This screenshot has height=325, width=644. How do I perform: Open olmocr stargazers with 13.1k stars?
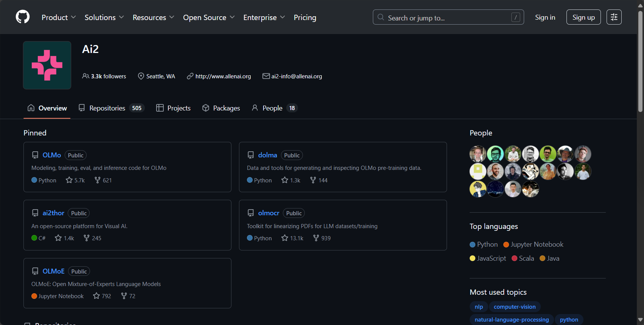tap(292, 238)
